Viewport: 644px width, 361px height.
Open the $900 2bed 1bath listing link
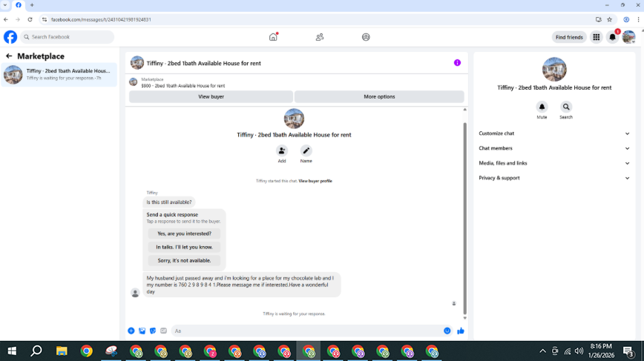coord(183,86)
